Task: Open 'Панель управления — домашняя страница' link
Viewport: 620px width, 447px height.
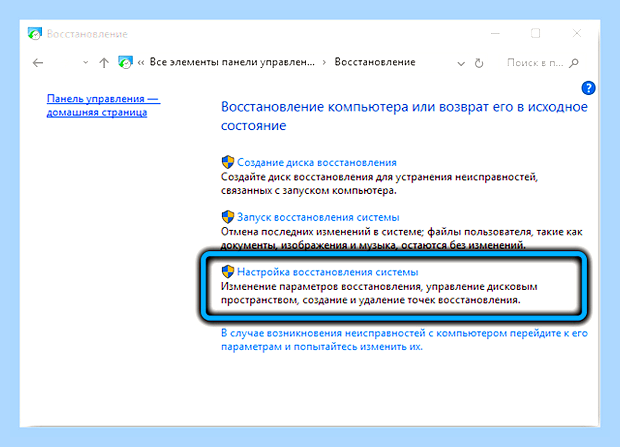Action: 104,105
